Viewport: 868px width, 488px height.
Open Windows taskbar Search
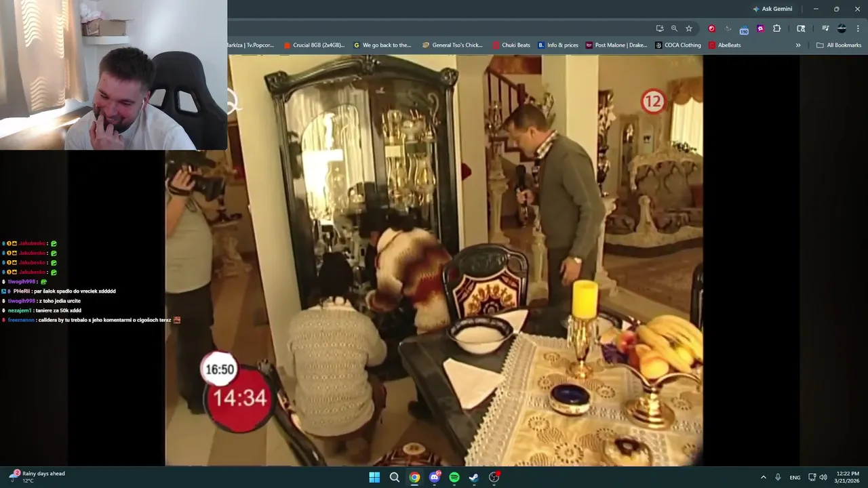pyautogui.click(x=395, y=477)
